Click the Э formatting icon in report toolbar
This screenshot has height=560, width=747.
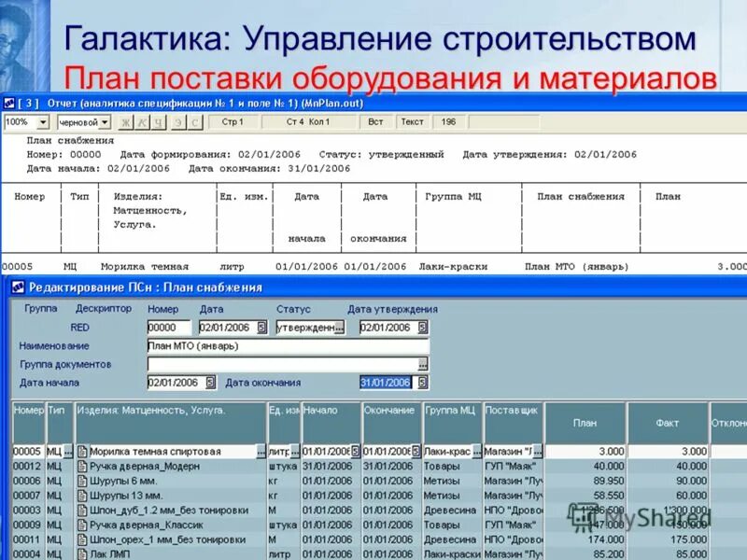click(x=179, y=121)
